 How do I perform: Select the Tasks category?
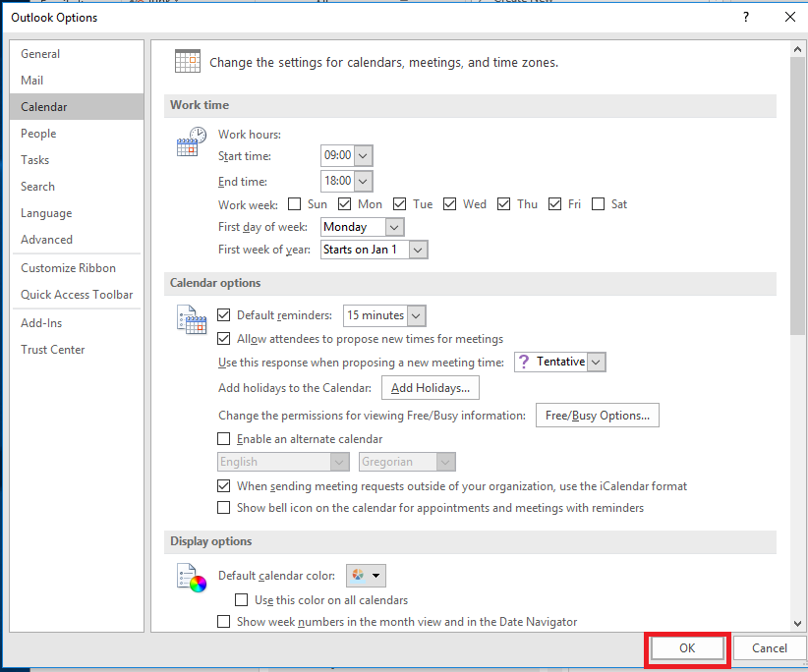pyautogui.click(x=77, y=160)
